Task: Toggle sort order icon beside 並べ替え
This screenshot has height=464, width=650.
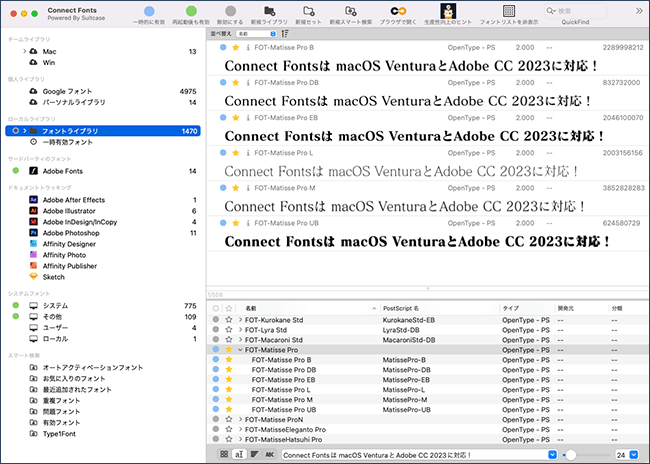Action: tap(285, 34)
